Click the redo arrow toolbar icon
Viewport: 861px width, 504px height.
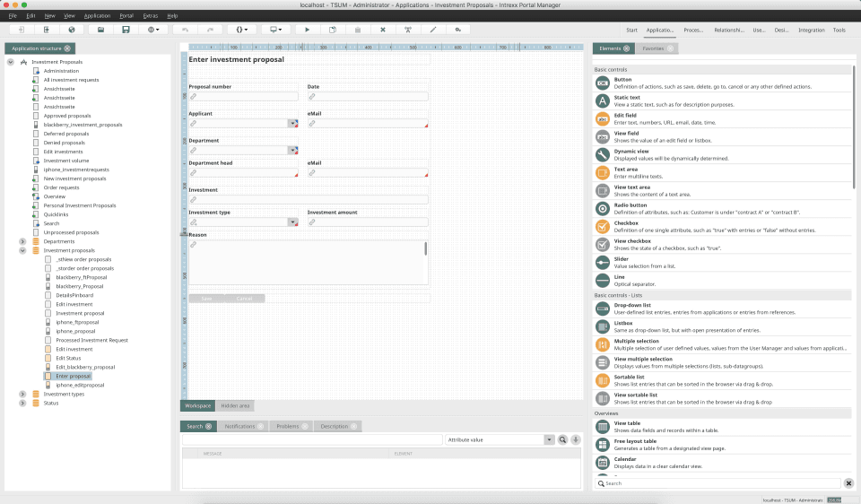(x=210, y=30)
